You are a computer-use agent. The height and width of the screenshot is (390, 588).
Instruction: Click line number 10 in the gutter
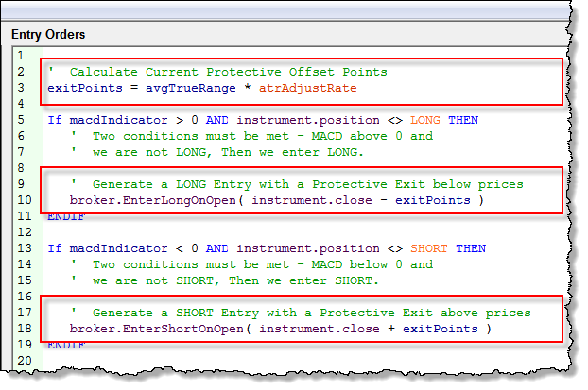click(20, 200)
